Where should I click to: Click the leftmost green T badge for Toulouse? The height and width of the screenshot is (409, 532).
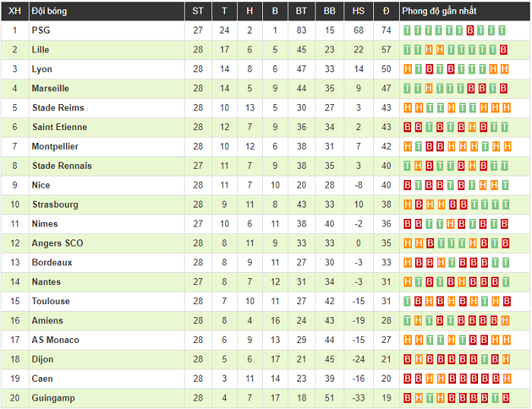(x=407, y=301)
